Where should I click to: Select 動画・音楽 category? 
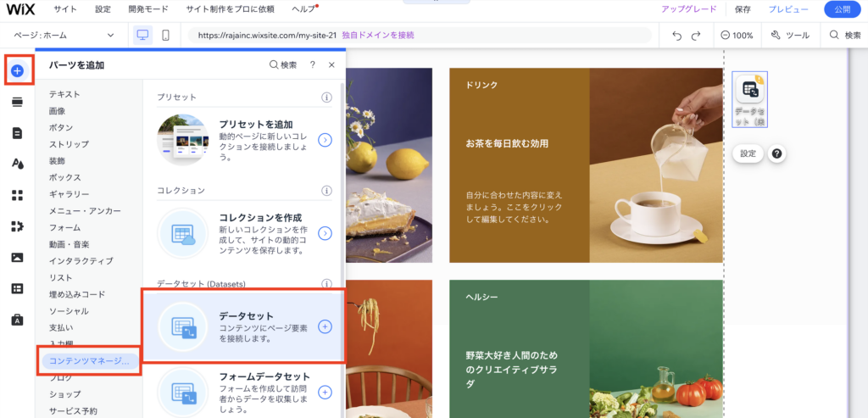(x=69, y=244)
